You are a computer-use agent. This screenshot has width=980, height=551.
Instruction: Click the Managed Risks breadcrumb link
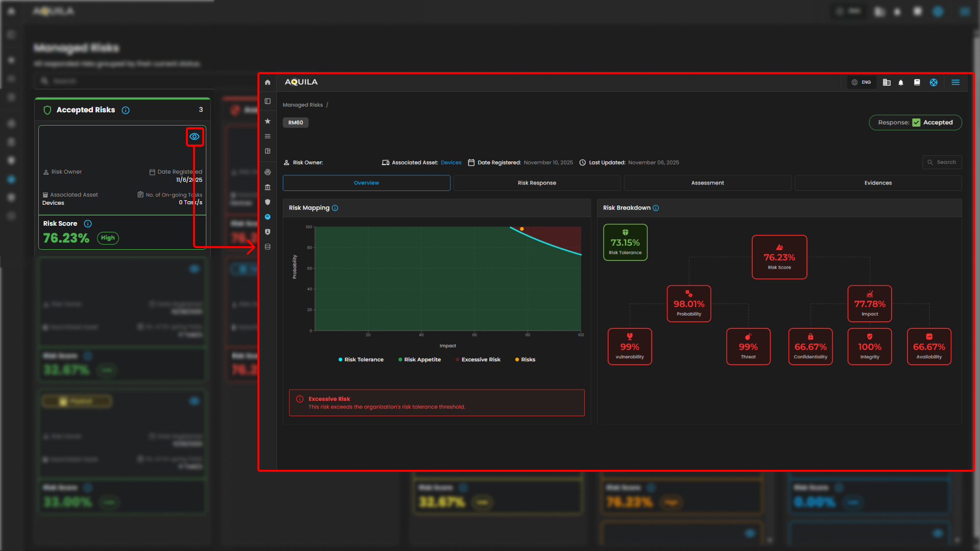click(x=303, y=105)
